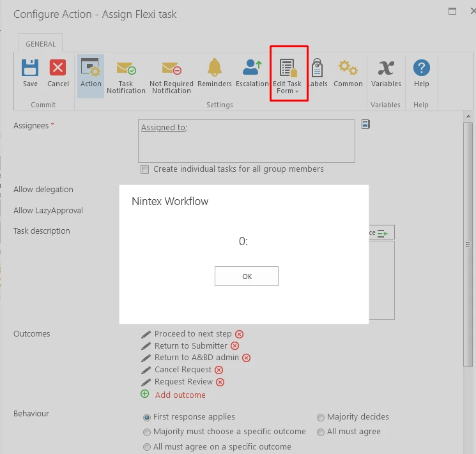Screen dimensions: 476x454
Task: Switch to the GENERAL tab
Action: (40, 44)
